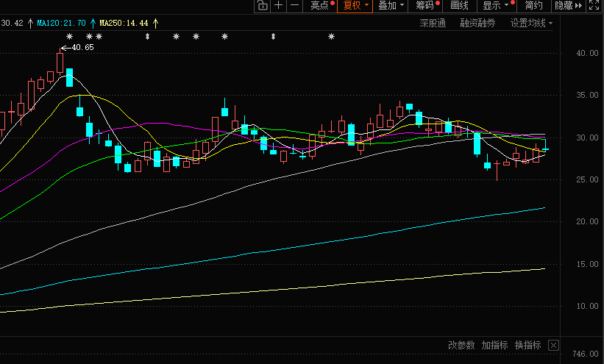Close indicator panel with the X box icon

coord(553,345)
